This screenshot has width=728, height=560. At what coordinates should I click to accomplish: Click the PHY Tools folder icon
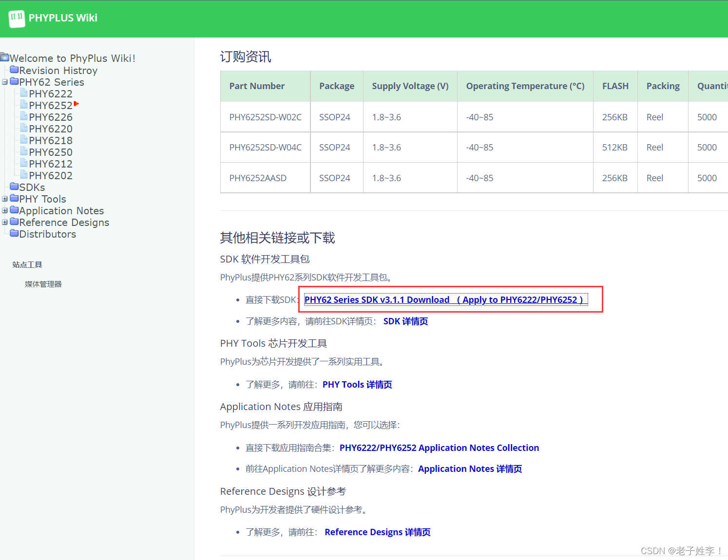[14, 198]
